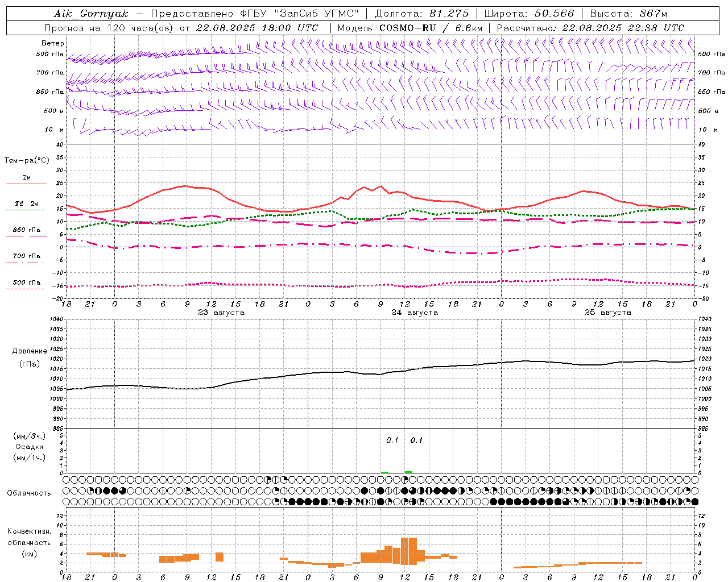Click the red 2м temperature legend line

(26, 184)
